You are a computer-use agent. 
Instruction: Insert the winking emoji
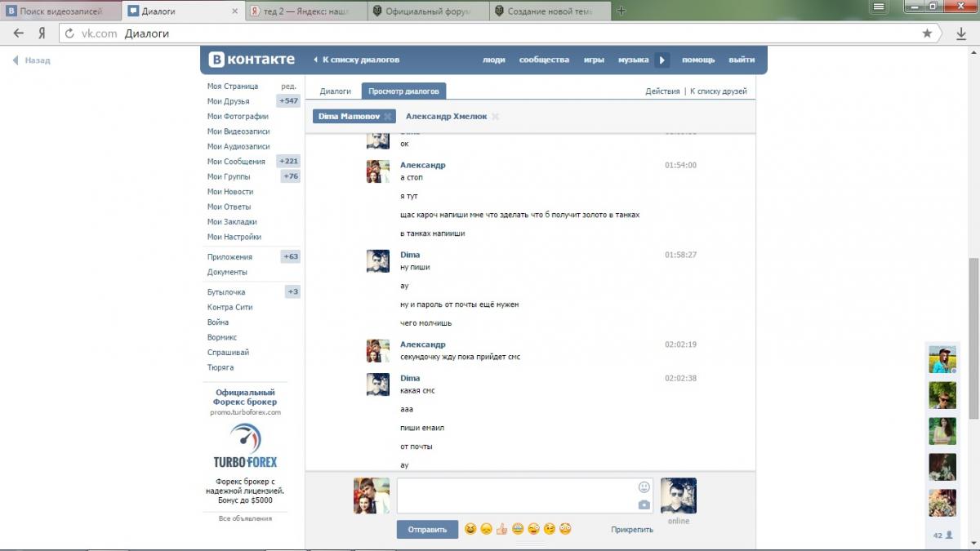tap(549, 529)
